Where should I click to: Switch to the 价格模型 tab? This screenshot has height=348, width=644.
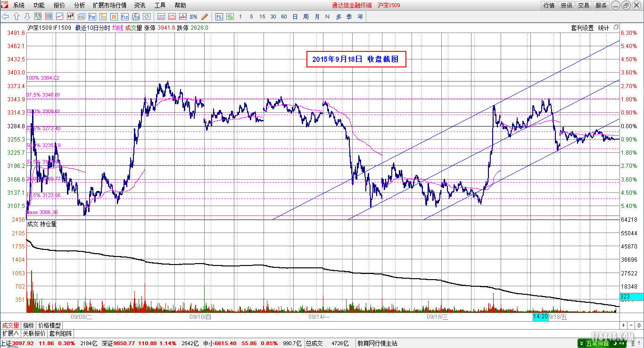pyautogui.click(x=50, y=325)
